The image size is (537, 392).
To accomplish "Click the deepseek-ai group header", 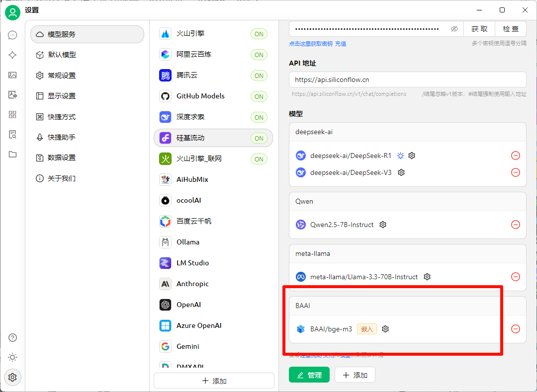I will [408, 132].
